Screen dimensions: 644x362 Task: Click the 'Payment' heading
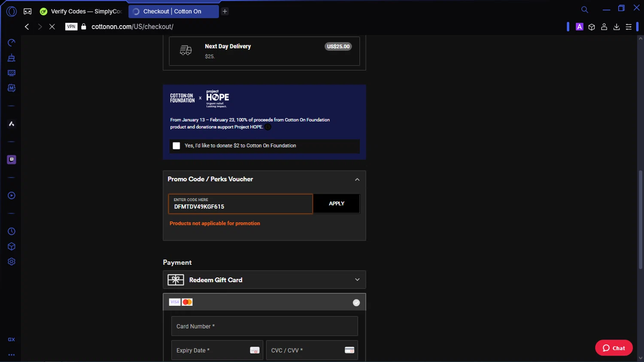pyautogui.click(x=177, y=263)
